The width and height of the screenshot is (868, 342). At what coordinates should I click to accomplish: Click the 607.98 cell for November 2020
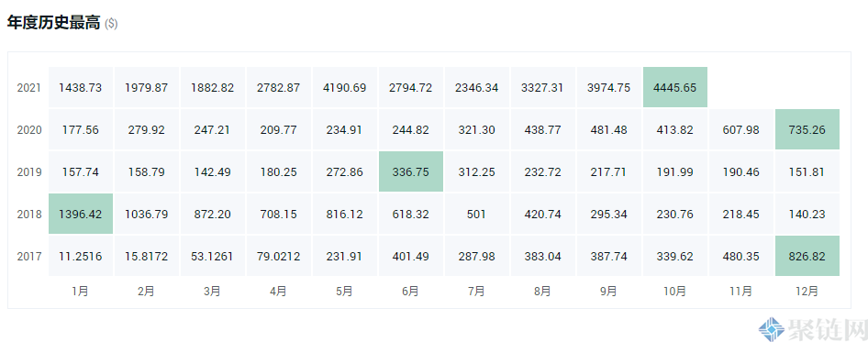(741, 129)
